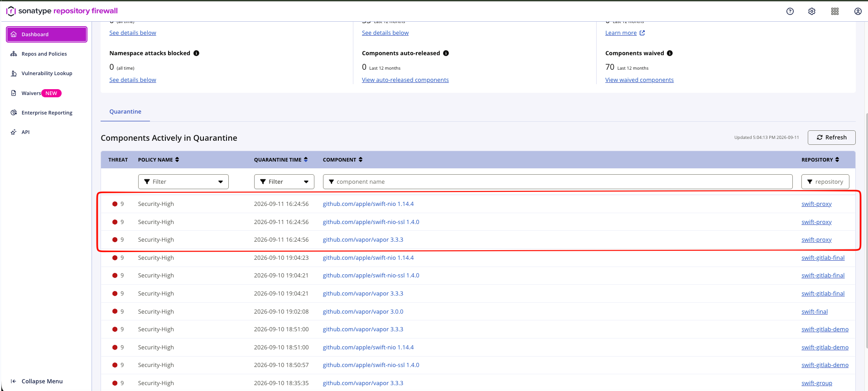Image resolution: width=868 pixels, height=391 pixels.
Task: Open View waived components link
Action: (640, 80)
